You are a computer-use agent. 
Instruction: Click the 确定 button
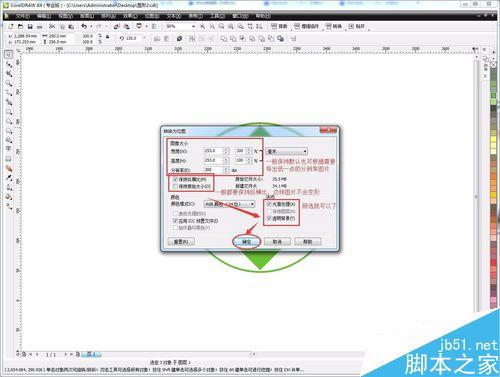pyautogui.click(x=246, y=242)
